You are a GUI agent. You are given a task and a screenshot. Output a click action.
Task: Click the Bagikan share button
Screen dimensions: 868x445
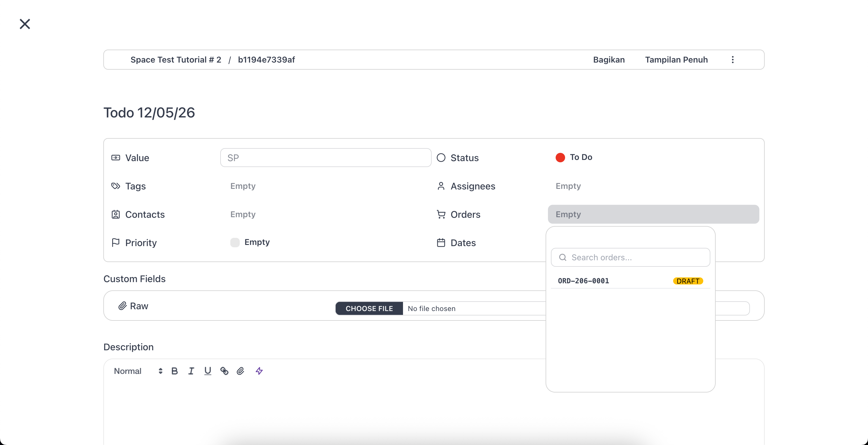pyautogui.click(x=608, y=60)
